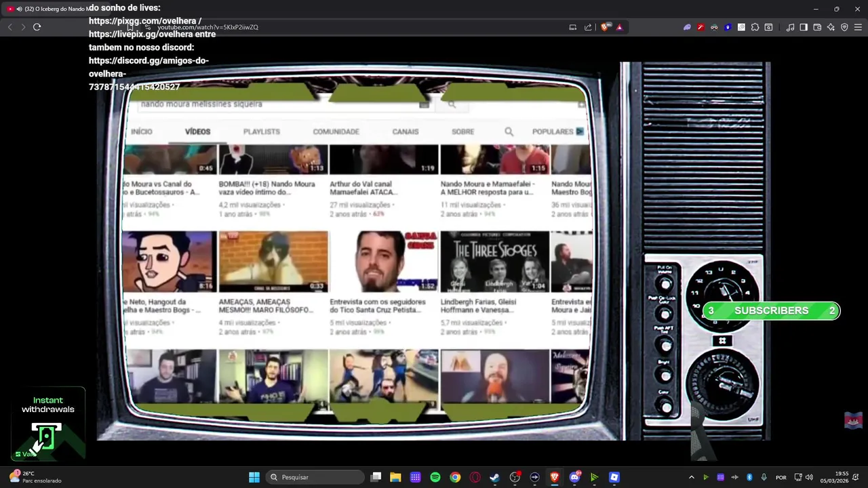Open the POPULARES sort dropdown
The image size is (868, 488).
pos(557,131)
